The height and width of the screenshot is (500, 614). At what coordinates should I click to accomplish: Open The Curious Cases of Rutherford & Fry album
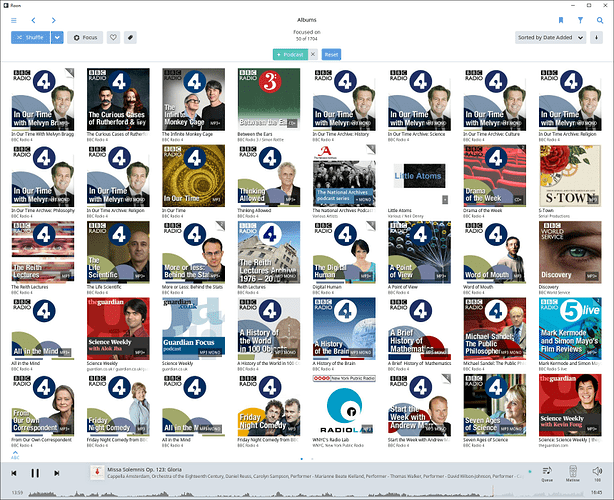click(118, 99)
